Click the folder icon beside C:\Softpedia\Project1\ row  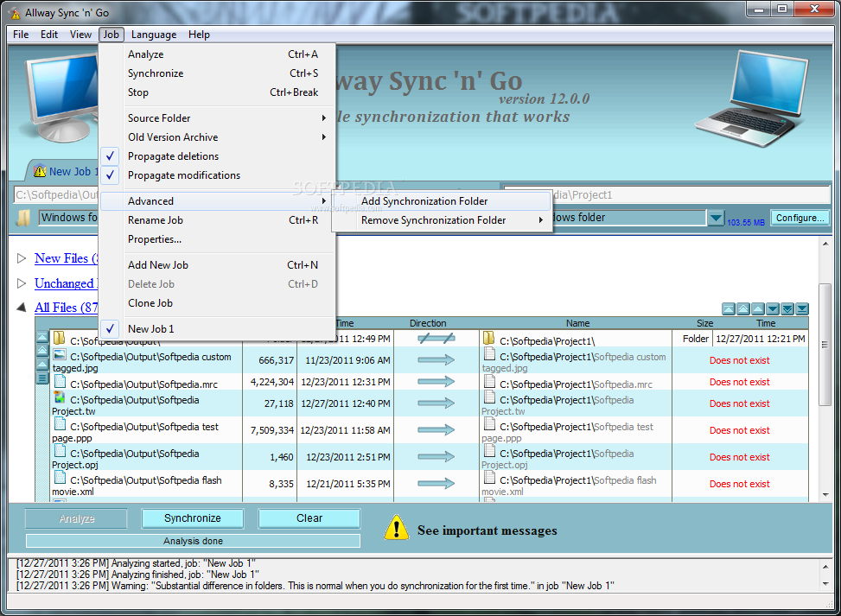[x=488, y=339]
